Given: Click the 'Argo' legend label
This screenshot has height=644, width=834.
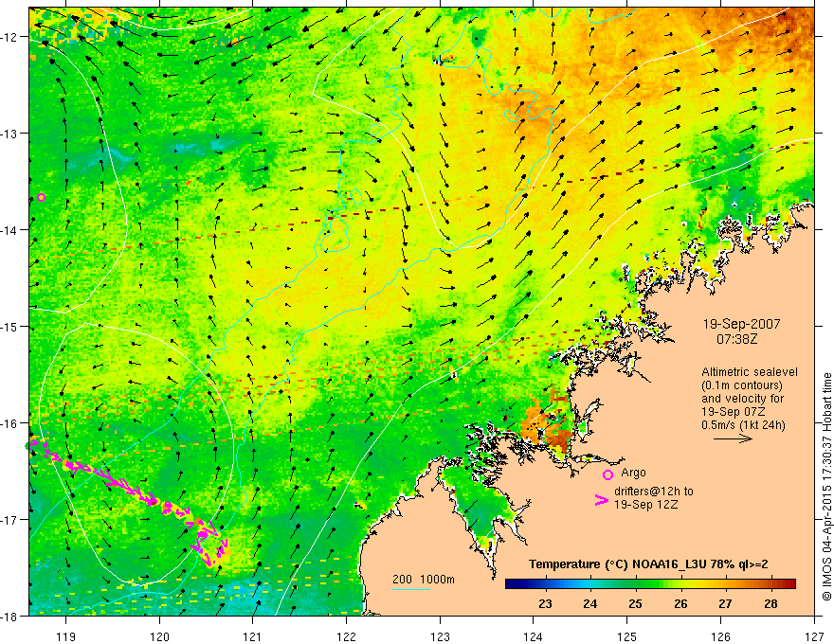Looking at the screenshot, I should (x=633, y=473).
